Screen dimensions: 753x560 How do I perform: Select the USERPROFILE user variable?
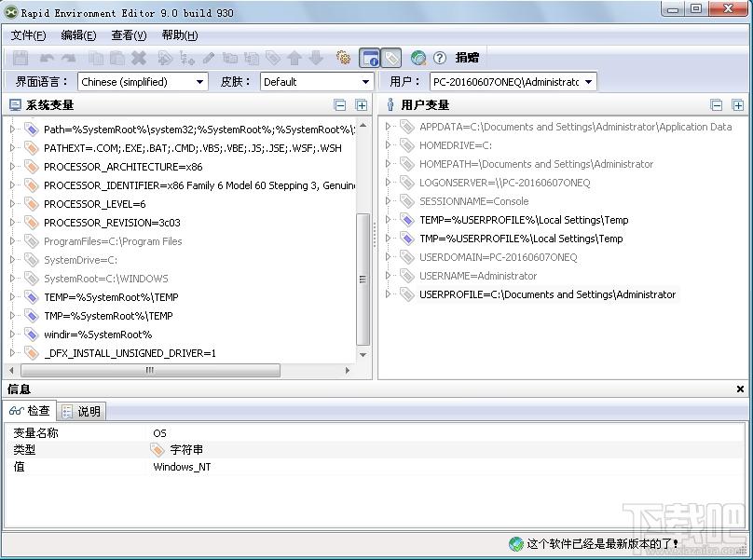point(547,294)
